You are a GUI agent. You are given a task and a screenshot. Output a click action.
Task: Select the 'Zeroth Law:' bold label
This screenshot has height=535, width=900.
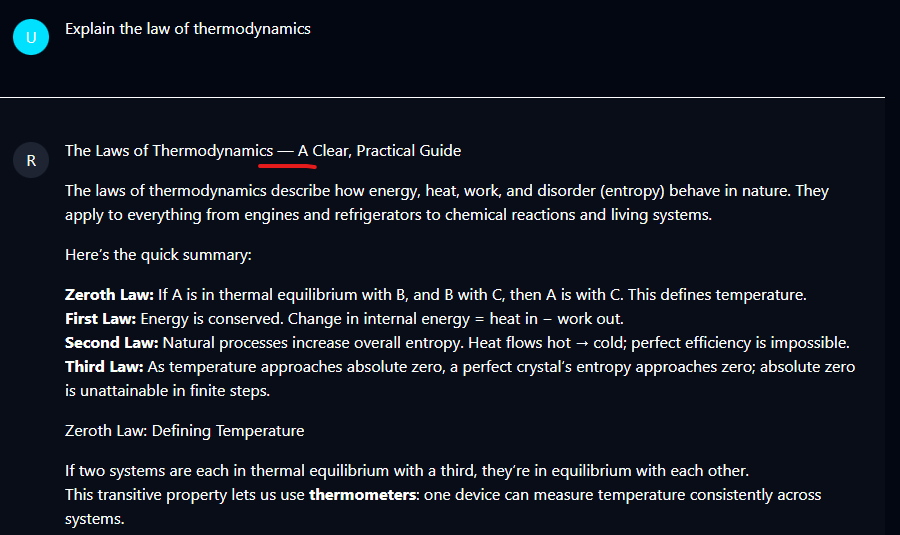109,294
